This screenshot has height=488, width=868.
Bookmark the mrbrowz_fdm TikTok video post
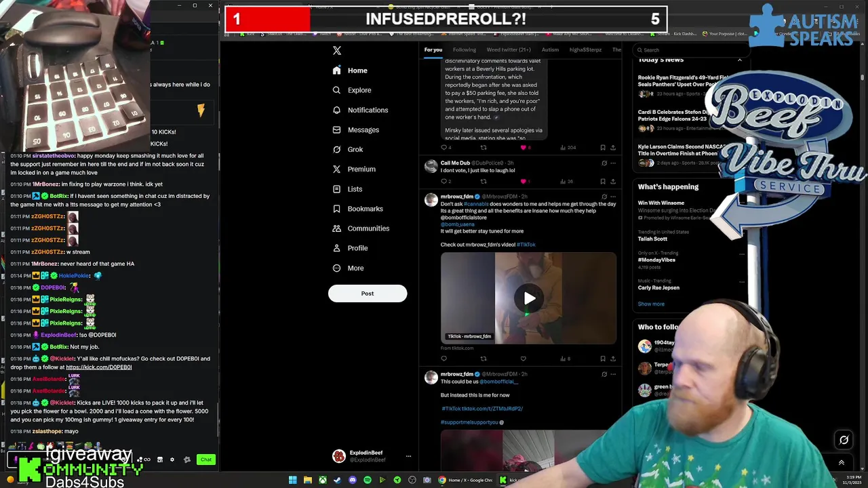pyautogui.click(x=603, y=359)
